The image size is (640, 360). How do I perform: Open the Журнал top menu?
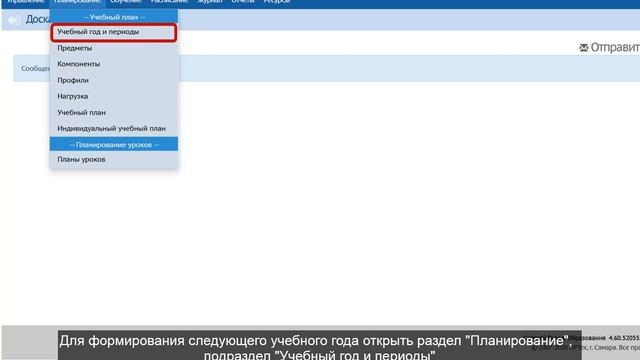tap(210, 2)
